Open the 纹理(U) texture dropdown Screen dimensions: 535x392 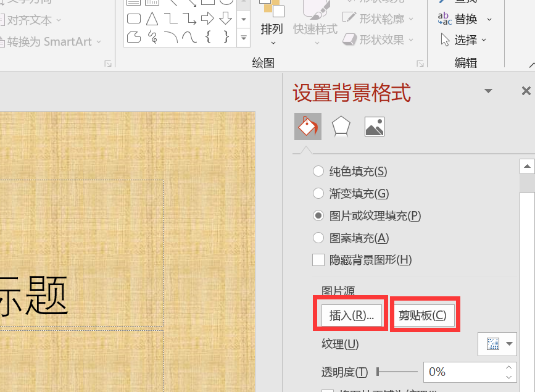click(x=497, y=344)
